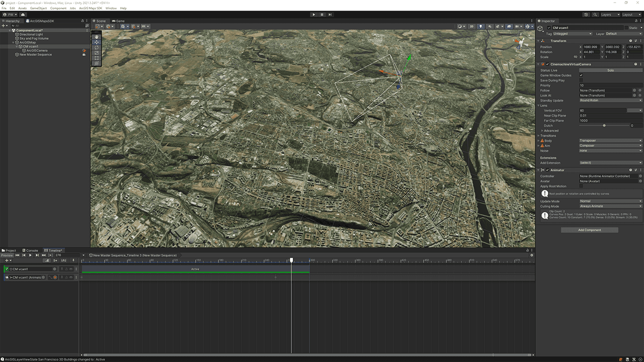
Task: Click the camera view gizmo in Scene viewport
Action: 521,43
